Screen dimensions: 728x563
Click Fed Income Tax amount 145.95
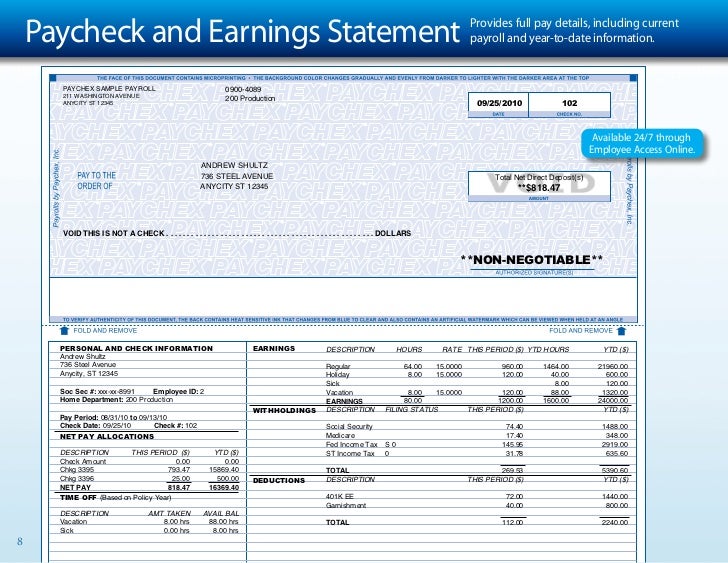point(513,444)
